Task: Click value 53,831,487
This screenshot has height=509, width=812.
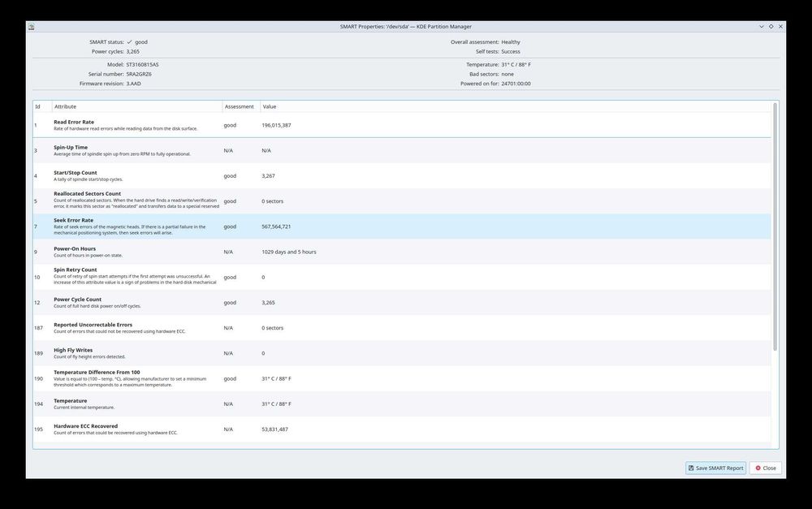Action: pos(274,429)
